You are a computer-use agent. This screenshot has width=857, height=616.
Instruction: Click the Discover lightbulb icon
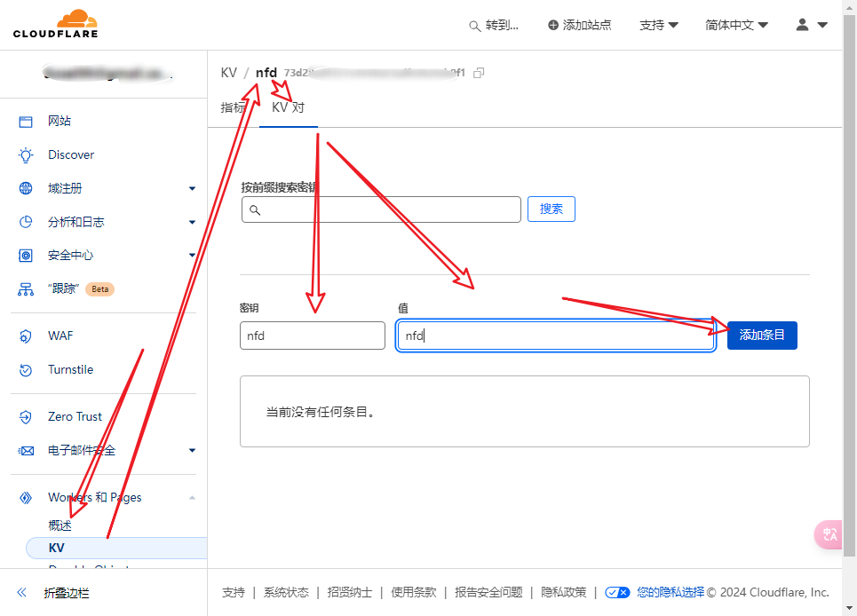(26, 154)
